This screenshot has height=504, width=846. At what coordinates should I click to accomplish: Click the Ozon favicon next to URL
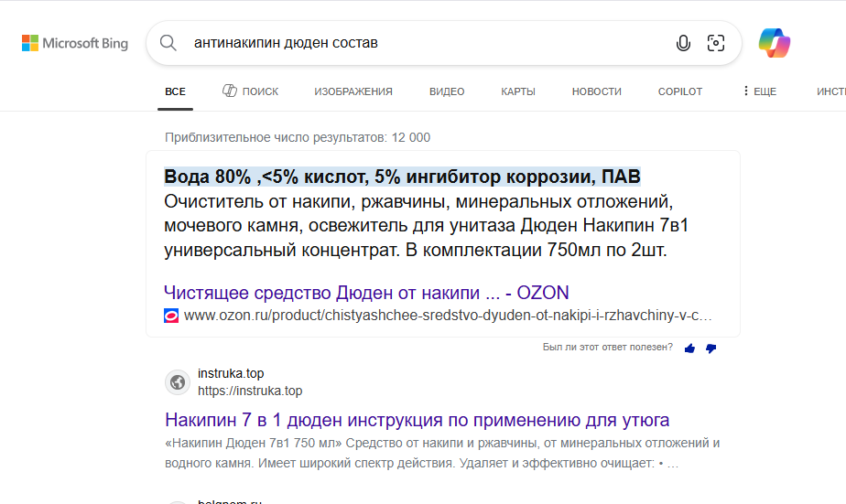171,316
